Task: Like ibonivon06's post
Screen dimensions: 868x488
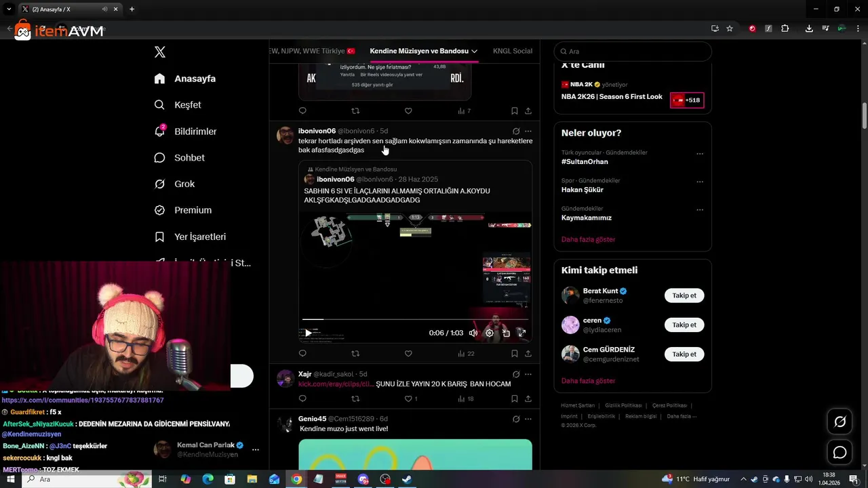Action: pos(408,353)
